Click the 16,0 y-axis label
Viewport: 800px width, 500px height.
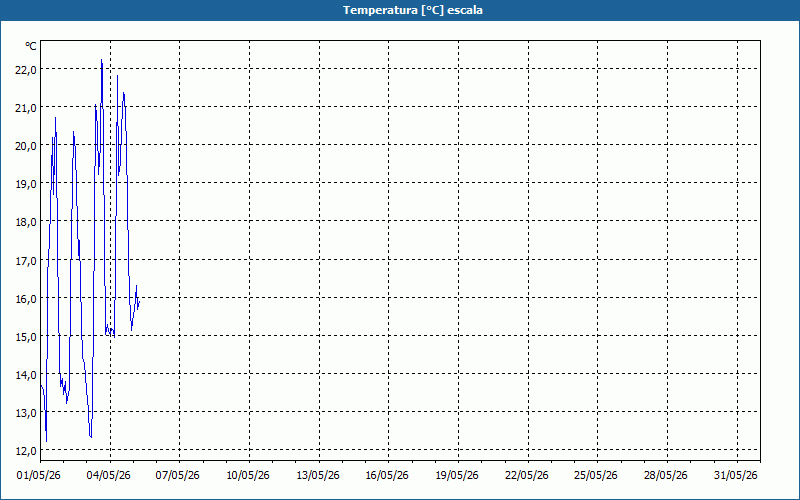pos(26,299)
